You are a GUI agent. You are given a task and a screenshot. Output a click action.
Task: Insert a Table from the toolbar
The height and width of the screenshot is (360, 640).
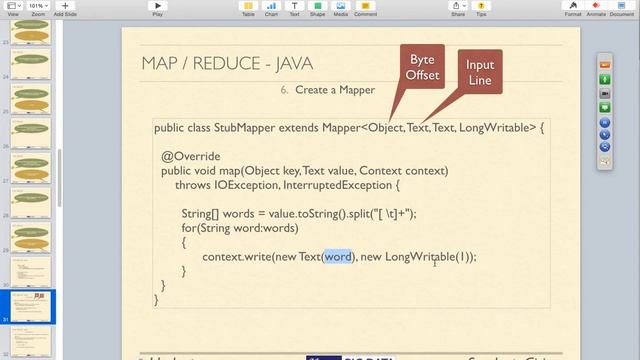248,6
